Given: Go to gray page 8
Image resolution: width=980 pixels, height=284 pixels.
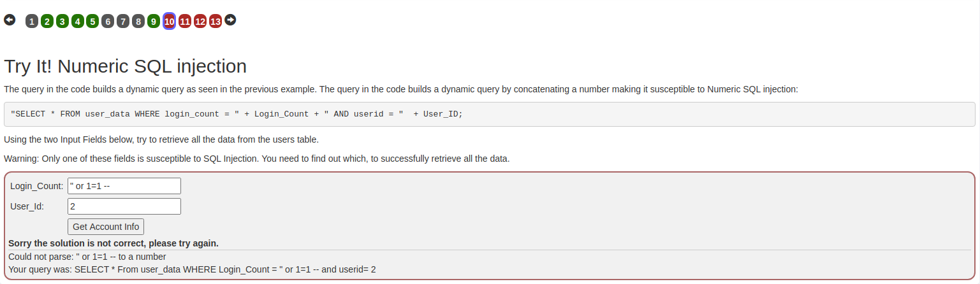Looking at the screenshot, I should coord(138,22).
